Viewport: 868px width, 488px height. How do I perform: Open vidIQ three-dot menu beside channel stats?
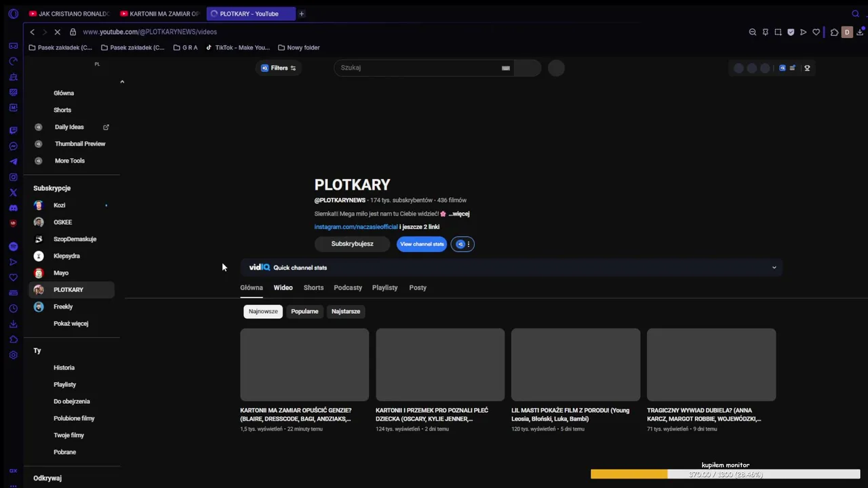click(x=468, y=244)
